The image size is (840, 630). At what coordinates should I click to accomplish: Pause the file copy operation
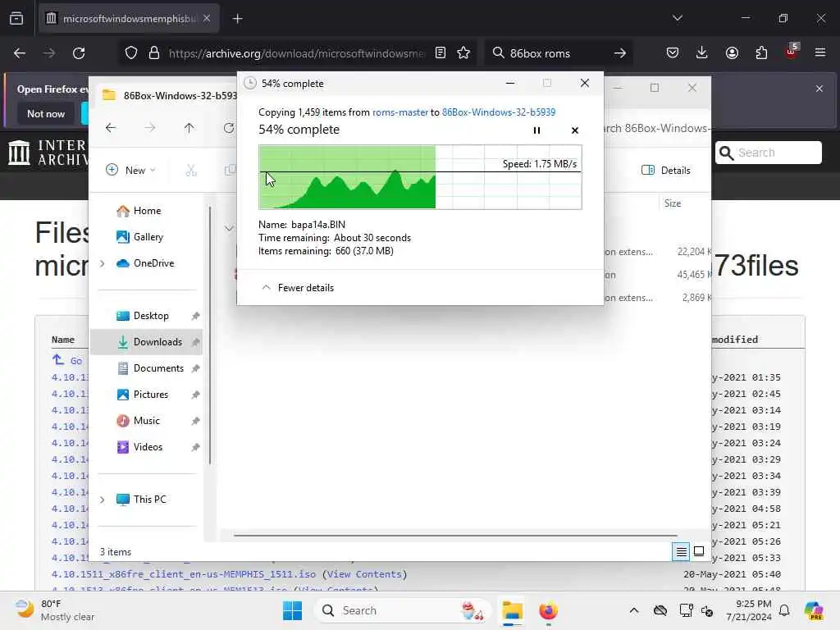pyautogui.click(x=536, y=130)
